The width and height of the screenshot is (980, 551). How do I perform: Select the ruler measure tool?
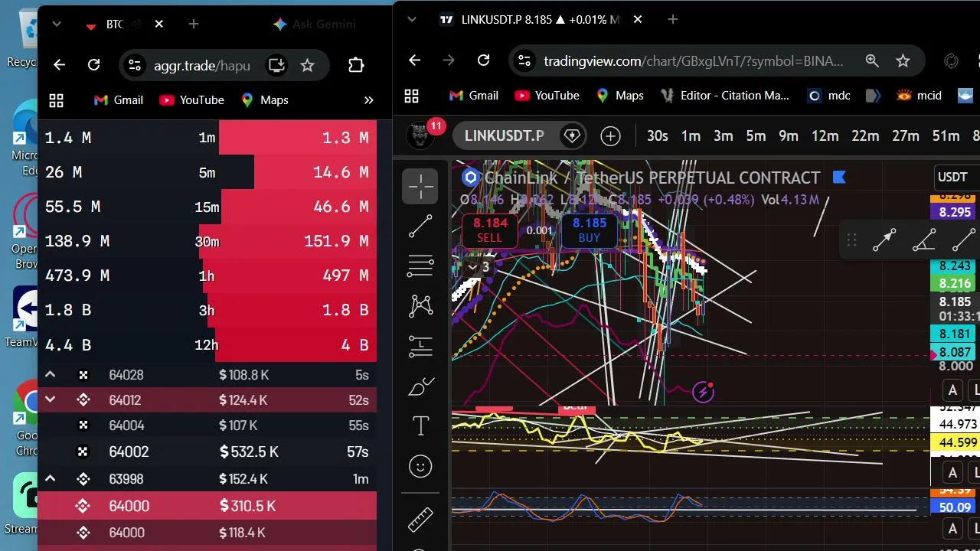[420, 519]
